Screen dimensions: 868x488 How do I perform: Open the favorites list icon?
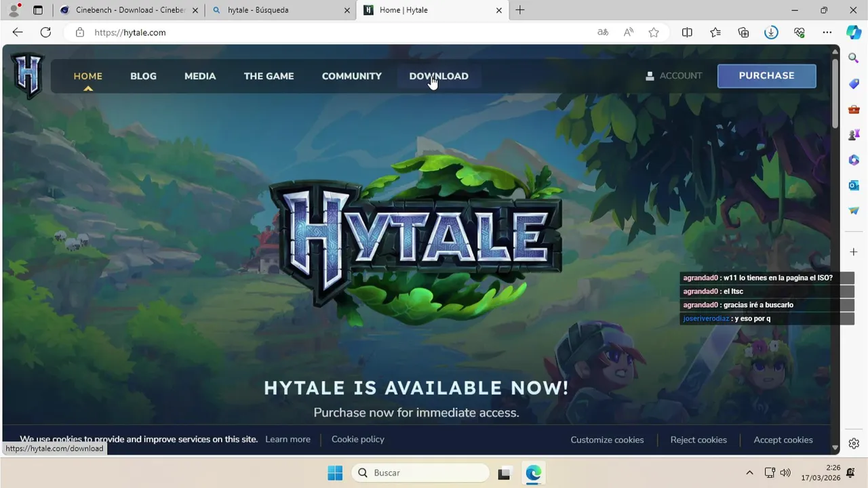[715, 33]
